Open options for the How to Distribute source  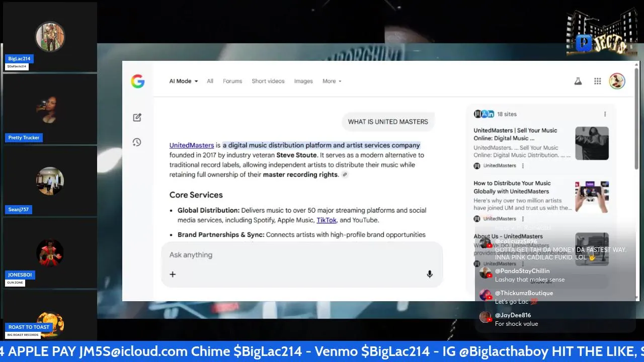point(523,219)
